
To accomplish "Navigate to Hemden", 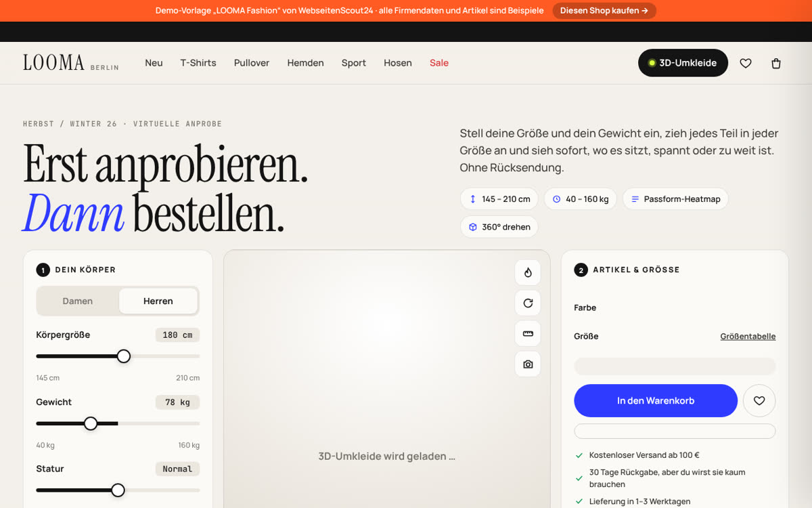I will pyautogui.click(x=305, y=63).
